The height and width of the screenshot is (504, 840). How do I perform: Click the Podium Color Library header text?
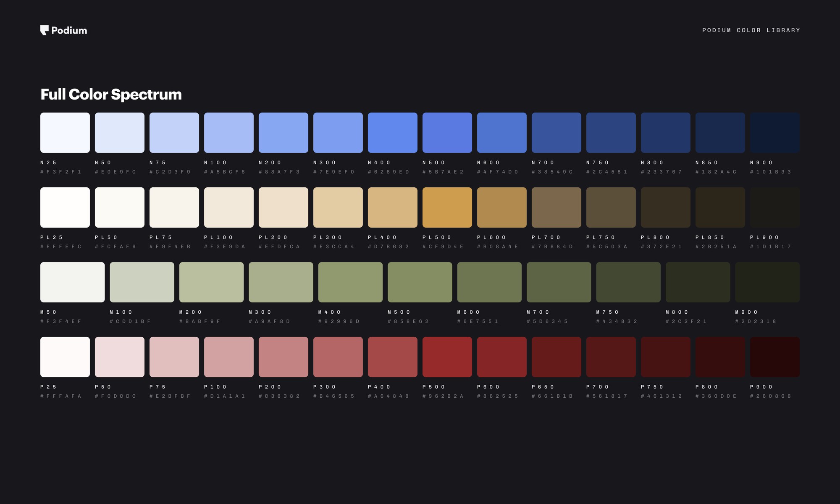(x=751, y=30)
